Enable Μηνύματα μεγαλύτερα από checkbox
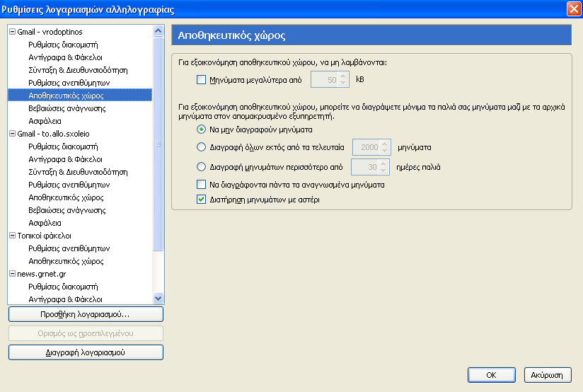The height and width of the screenshot is (392, 583). (201, 79)
